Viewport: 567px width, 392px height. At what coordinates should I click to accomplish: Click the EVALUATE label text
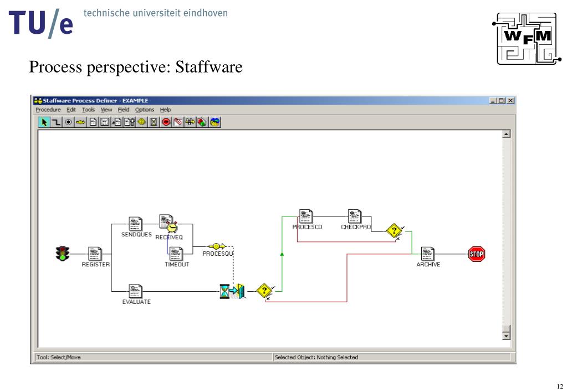[x=136, y=302]
